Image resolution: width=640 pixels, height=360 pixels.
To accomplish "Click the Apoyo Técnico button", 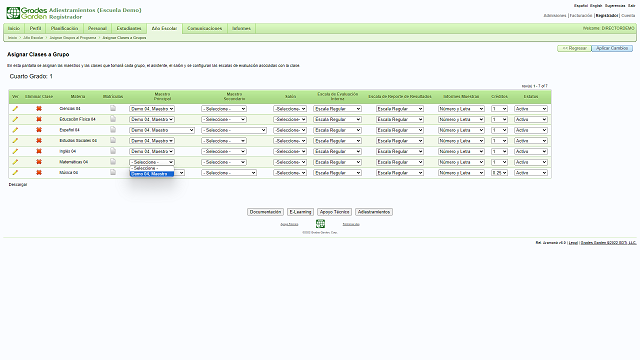I will click(x=334, y=212).
